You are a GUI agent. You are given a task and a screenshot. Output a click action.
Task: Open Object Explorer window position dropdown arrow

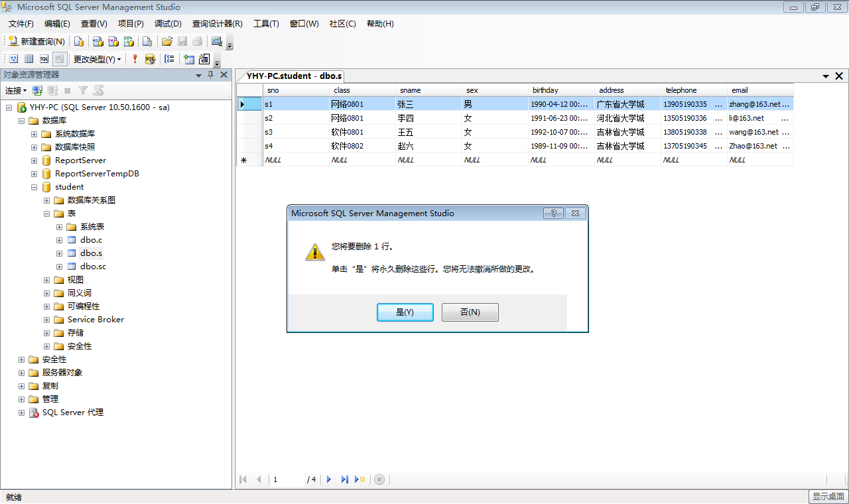198,75
